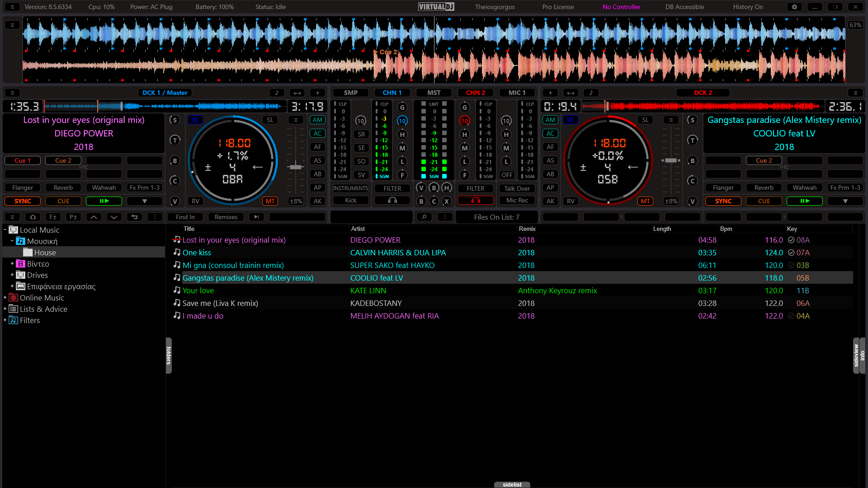Click the search magnifier icon
Screen dimensions: 868x488
(x=424, y=217)
